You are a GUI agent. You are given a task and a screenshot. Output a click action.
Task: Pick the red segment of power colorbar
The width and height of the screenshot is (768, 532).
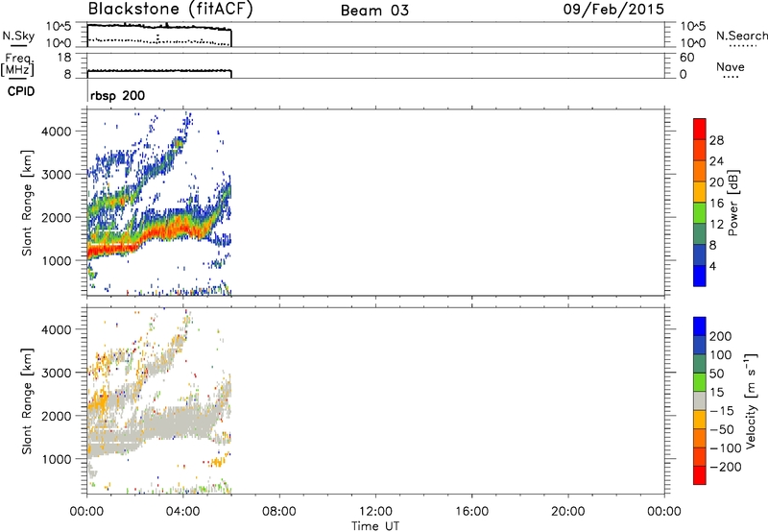[700, 129]
